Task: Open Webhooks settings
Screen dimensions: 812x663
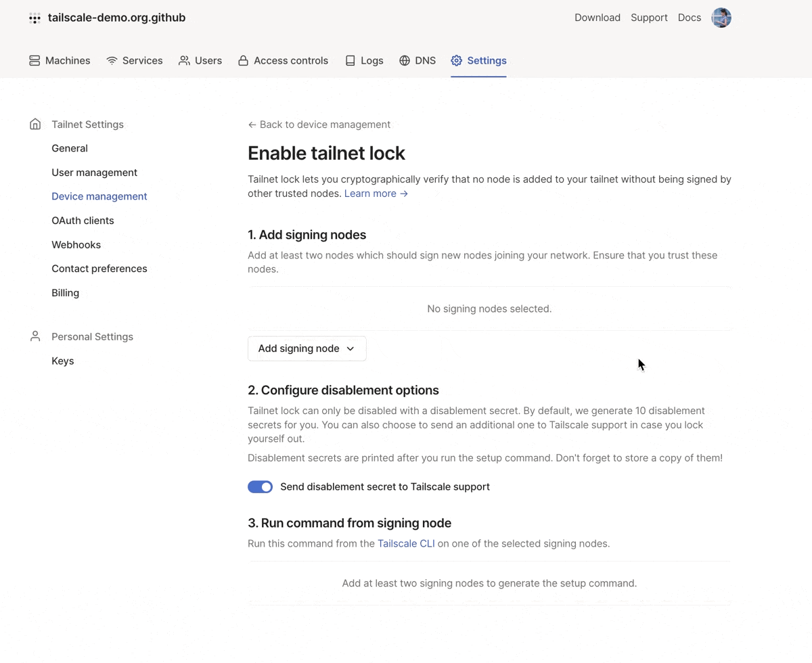Action: [76, 245]
